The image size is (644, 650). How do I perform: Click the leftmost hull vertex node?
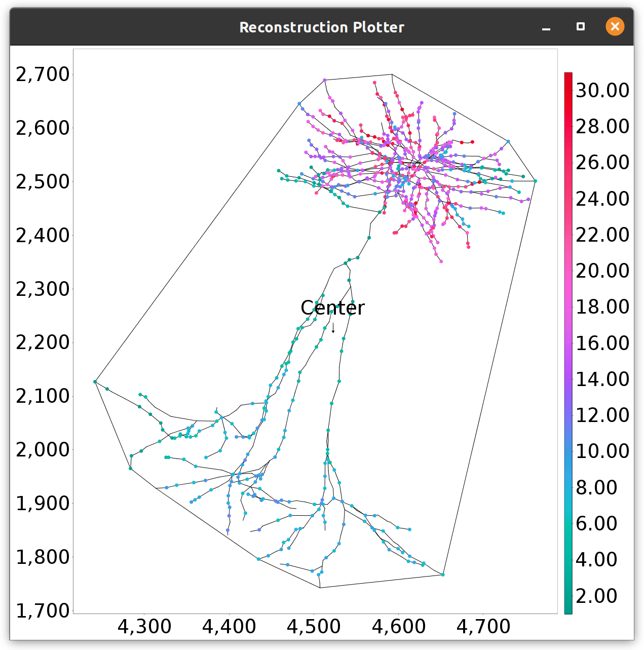point(95,381)
